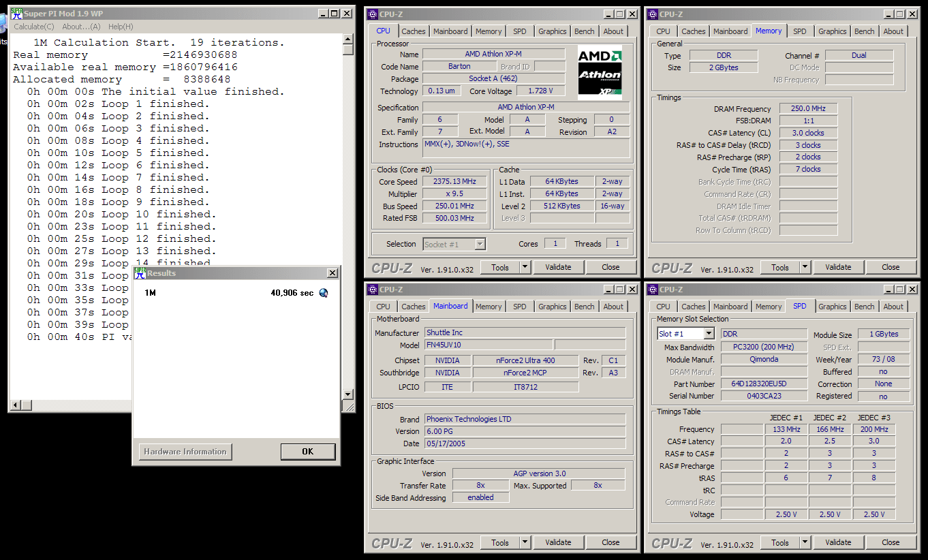This screenshot has height=560, width=928.
Task: Click Tools button in the Memory window
Action: (x=780, y=267)
